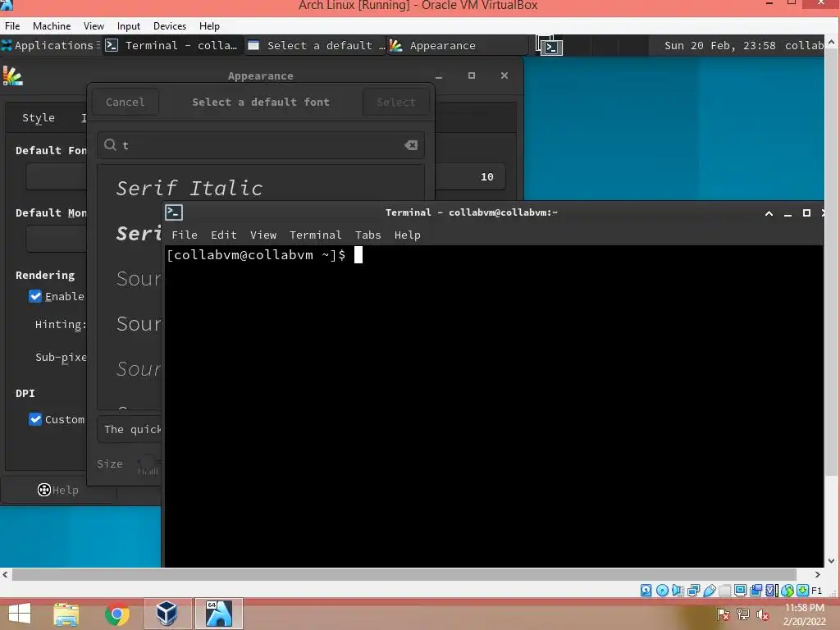Screen dimensions: 840x630
Task: Open VirtualBox Manager from the taskbar
Action: [x=167, y=614]
